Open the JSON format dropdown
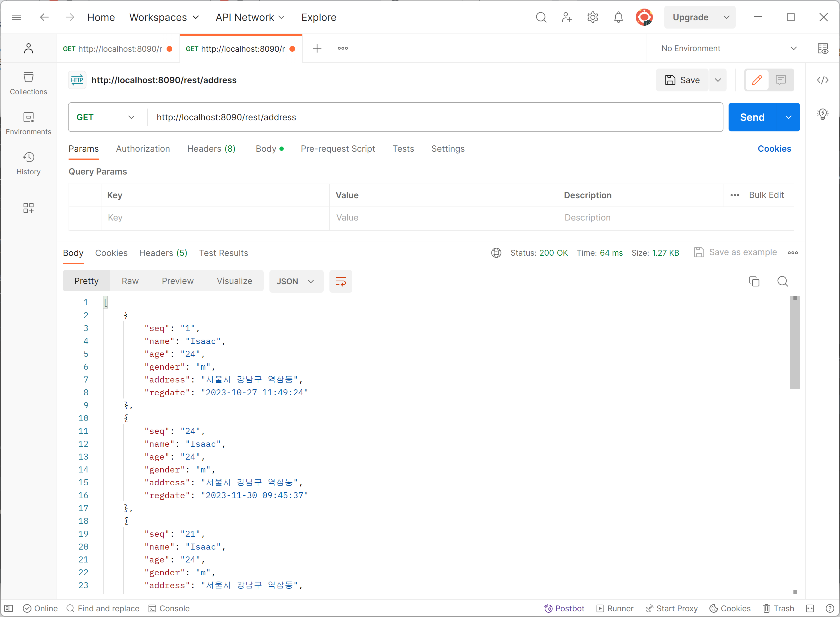The image size is (840, 617). [295, 281]
